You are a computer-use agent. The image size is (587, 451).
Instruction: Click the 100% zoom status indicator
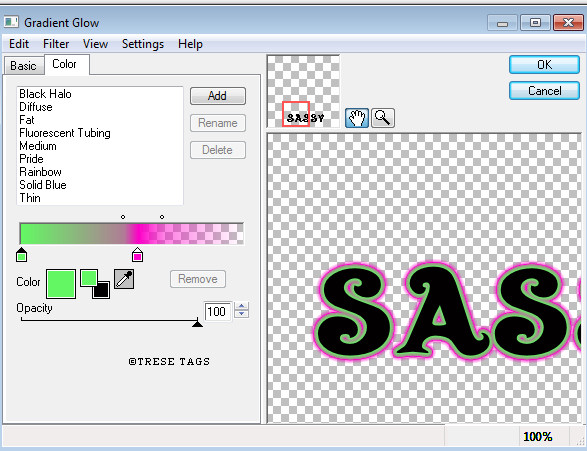538,436
